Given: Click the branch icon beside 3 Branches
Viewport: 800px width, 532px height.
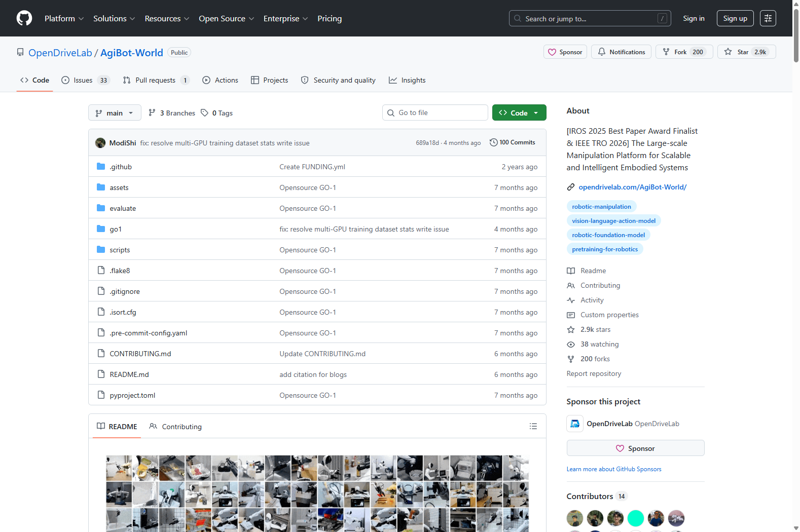Looking at the screenshot, I should tap(152, 112).
